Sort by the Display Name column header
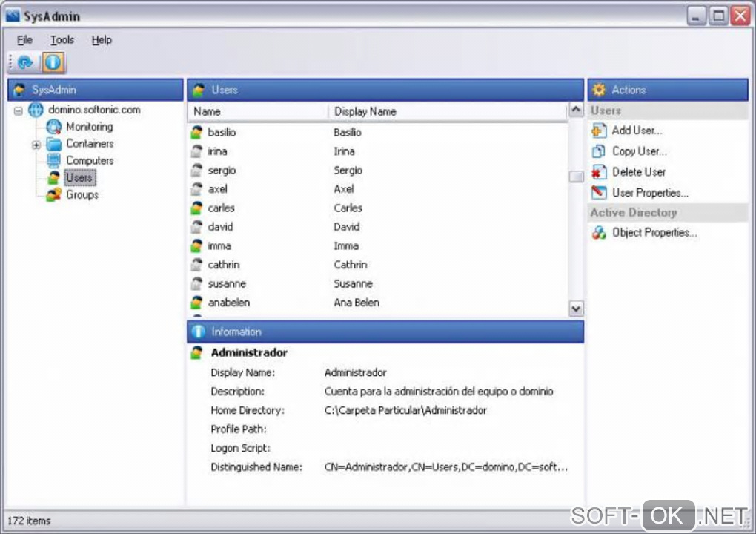This screenshot has width=756, height=534. [x=448, y=111]
